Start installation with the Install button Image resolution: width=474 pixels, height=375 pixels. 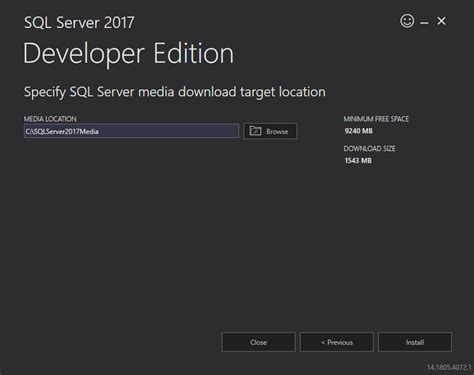pyautogui.click(x=415, y=342)
